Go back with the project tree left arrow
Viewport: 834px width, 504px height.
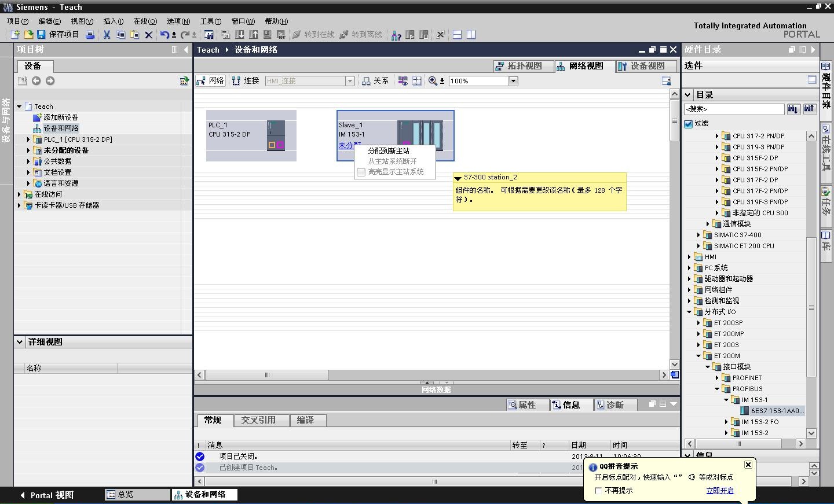36,81
